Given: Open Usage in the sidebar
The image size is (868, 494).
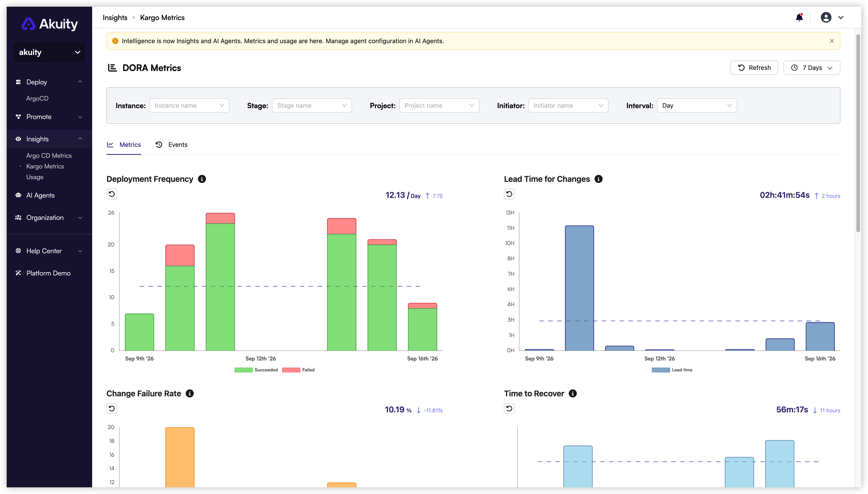Looking at the screenshot, I should tap(35, 177).
